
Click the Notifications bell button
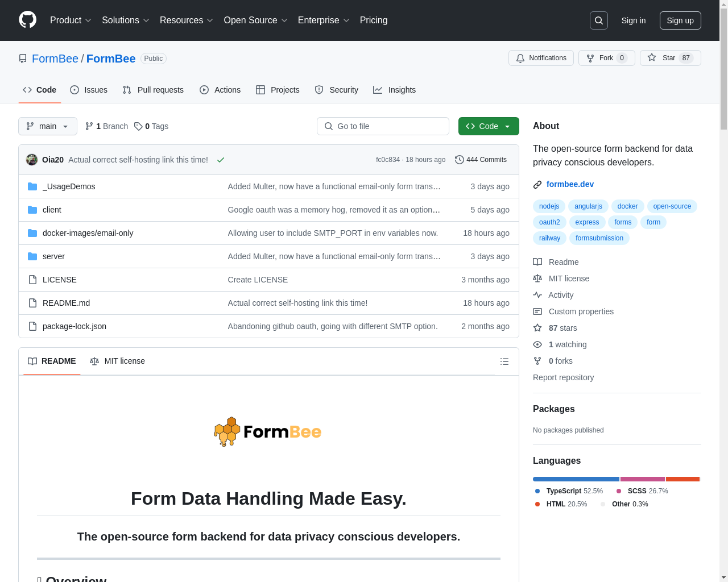pos(541,58)
